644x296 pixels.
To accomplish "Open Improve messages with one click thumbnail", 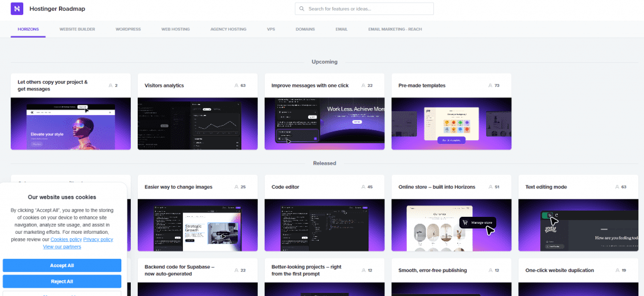I will point(324,123).
